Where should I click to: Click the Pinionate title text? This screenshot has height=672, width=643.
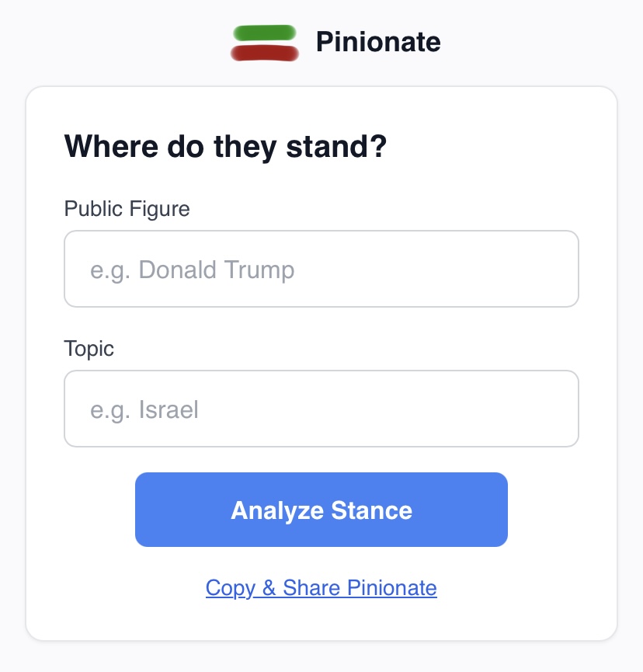pyautogui.click(x=378, y=42)
